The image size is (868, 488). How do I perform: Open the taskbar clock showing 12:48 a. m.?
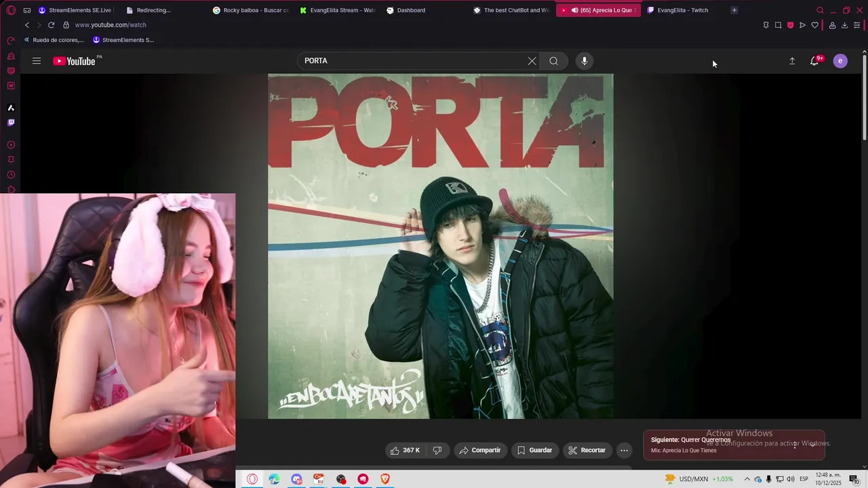pyautogui.click(x=828, y=479)
